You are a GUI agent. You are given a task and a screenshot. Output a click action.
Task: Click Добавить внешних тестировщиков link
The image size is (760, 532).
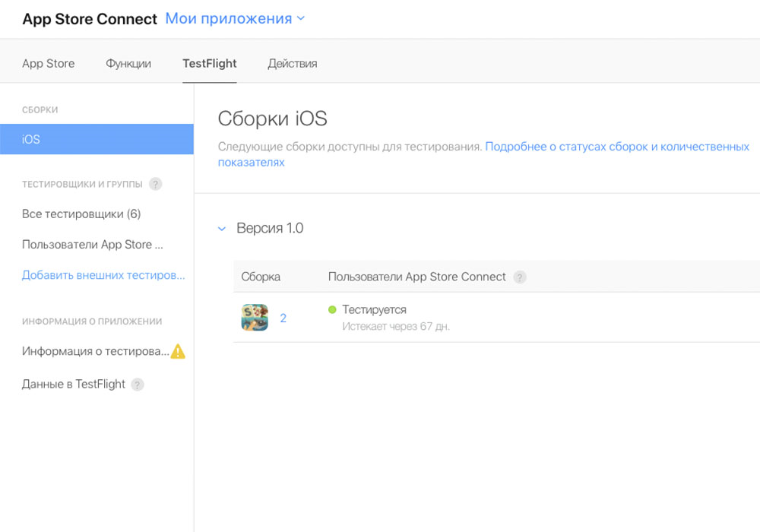103,275
